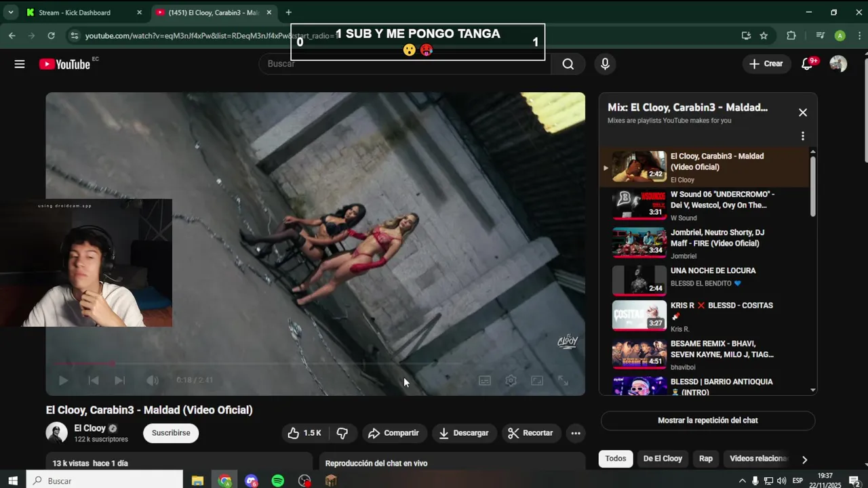Seek on the video progress bar
868x488 pixels.
click(315, 364)
